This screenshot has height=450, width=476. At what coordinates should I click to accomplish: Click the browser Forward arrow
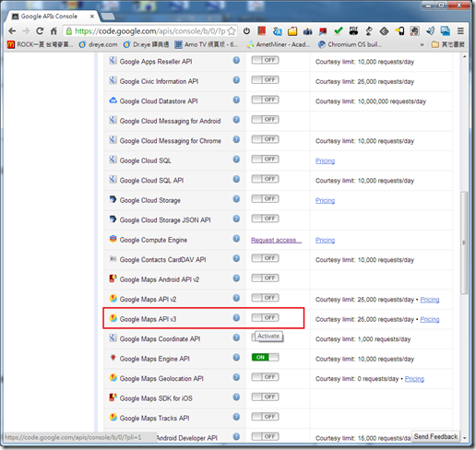click(x=26, y=31)
